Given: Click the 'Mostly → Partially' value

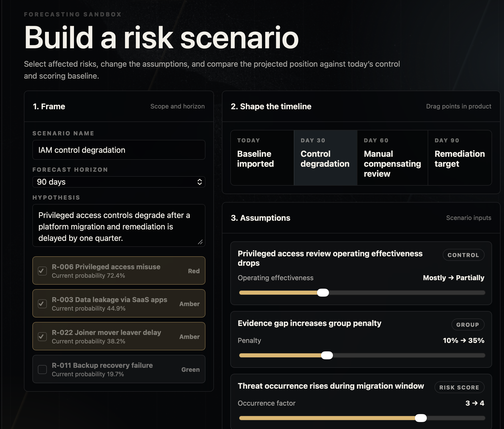Looking at the screenshot, I should pyautogui.click(x=454, y=278).
